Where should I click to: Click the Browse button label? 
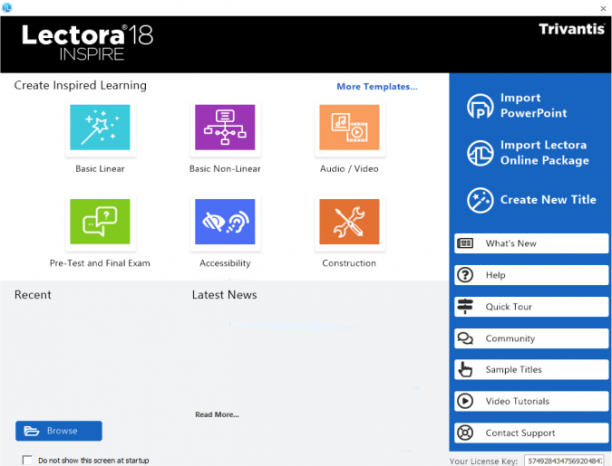point(62,431)
